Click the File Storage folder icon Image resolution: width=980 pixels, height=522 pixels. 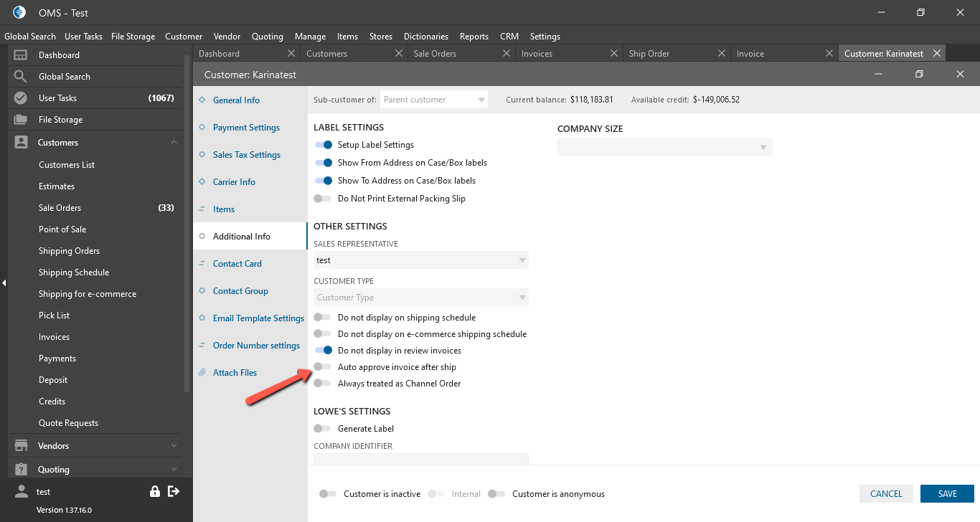(x=21, y=120)
